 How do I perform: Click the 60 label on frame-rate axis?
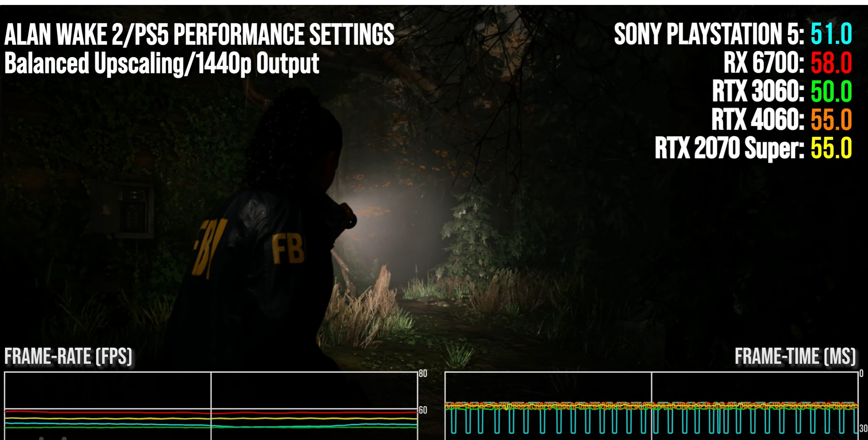[423, 410]
